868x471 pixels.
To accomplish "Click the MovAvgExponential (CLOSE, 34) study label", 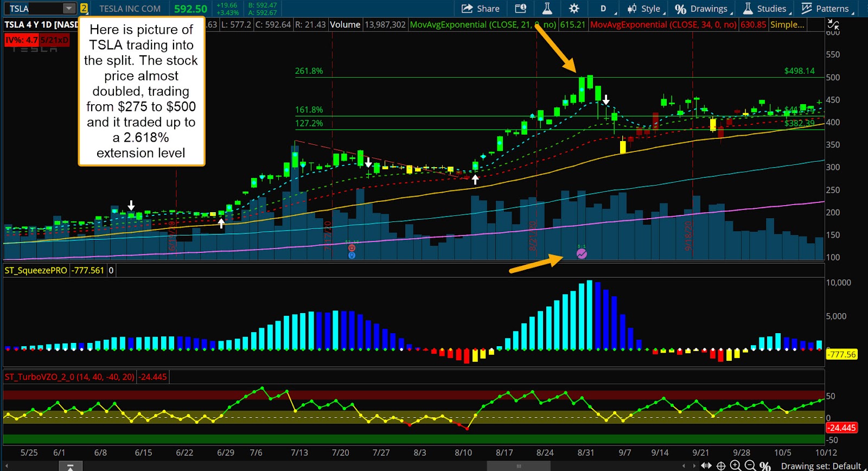I will 663,24.
